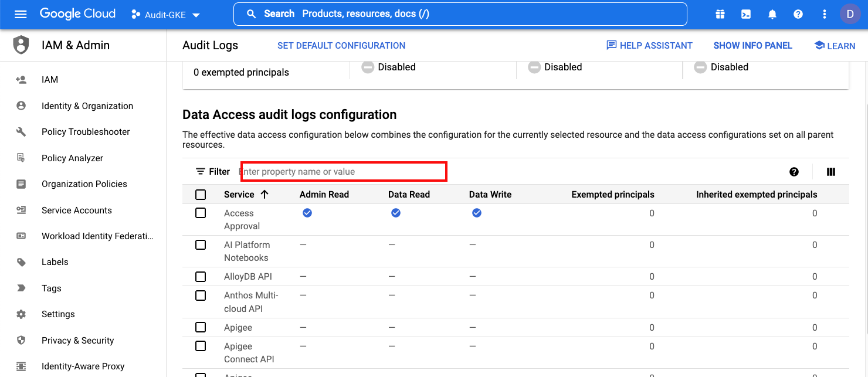This screenshot has width=868, height=377.
Task: Sort by the Service column arrow
Action: tap(265, 195)
